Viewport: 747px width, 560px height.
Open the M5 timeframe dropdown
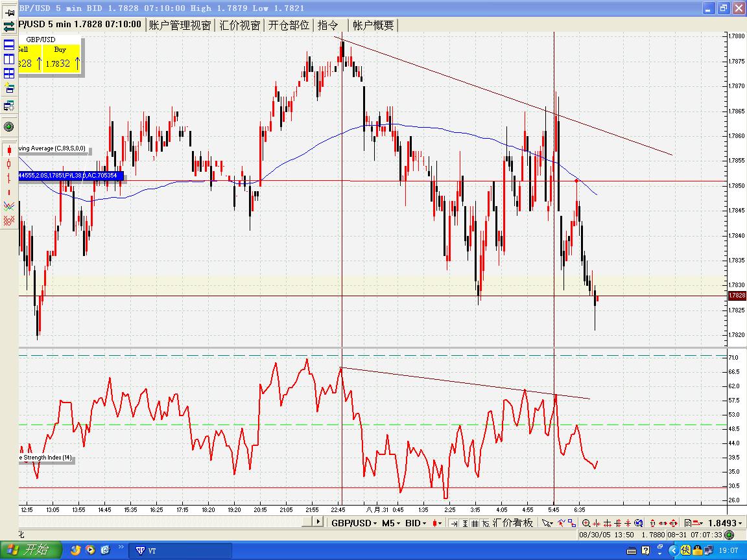pos(390,523)
